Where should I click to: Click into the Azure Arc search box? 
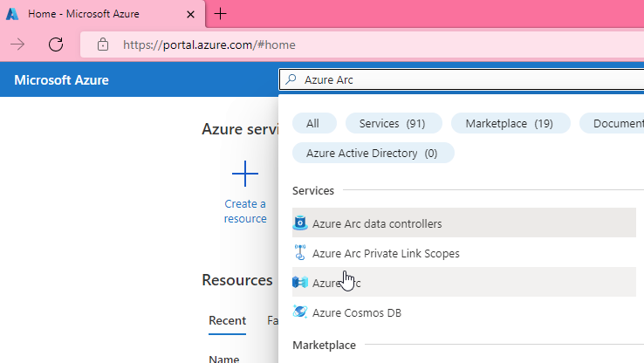click(x=462, y=79)
